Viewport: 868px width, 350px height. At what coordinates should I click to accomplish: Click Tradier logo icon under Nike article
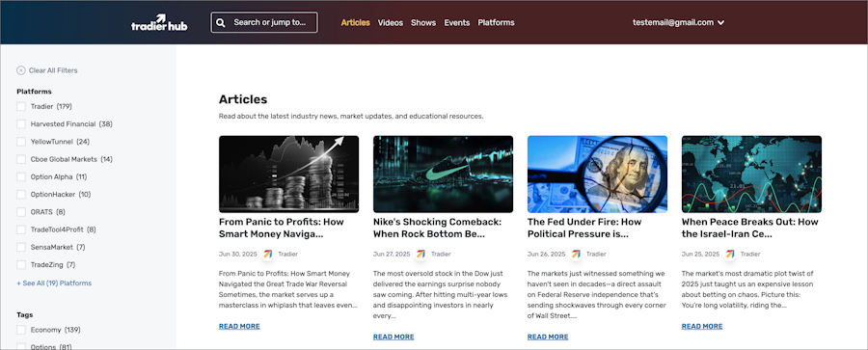420,255
